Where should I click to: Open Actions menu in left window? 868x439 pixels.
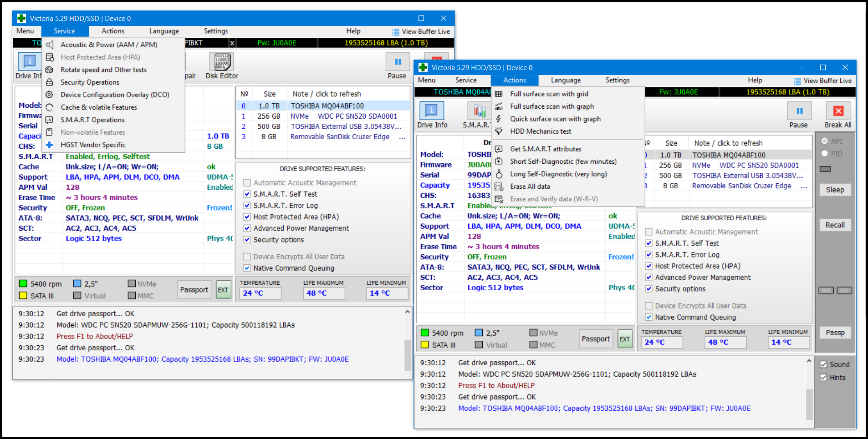point(113,31)
